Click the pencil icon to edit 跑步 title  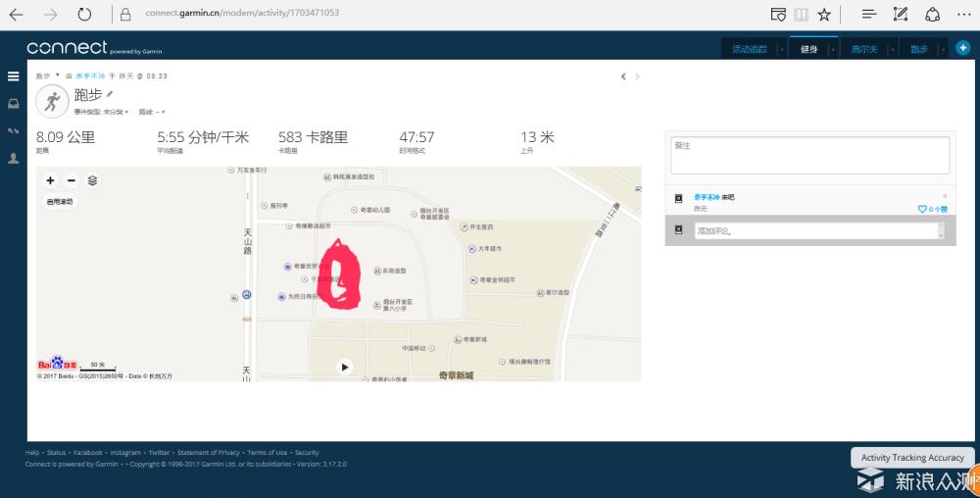point(110,94)
